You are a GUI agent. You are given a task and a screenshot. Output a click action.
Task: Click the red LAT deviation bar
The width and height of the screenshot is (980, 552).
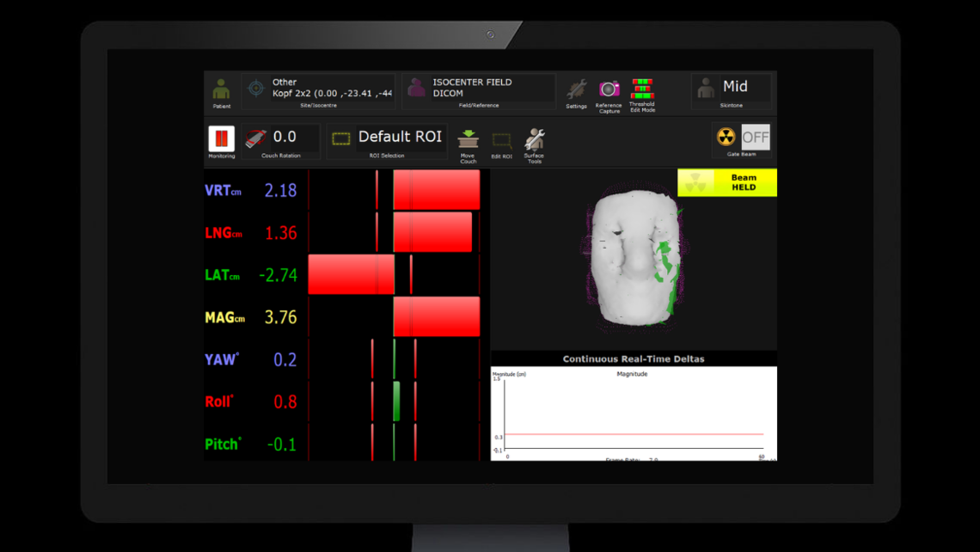351,274
